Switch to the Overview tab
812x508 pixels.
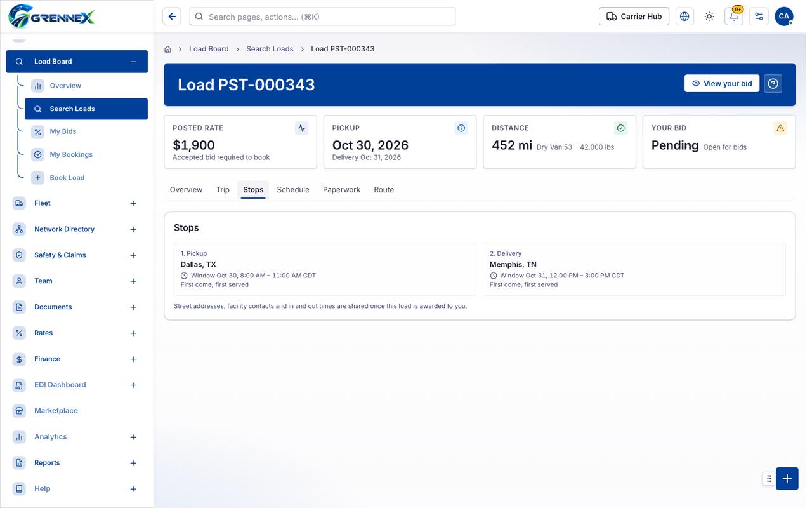pyautogui.click(x=186, y=190)
